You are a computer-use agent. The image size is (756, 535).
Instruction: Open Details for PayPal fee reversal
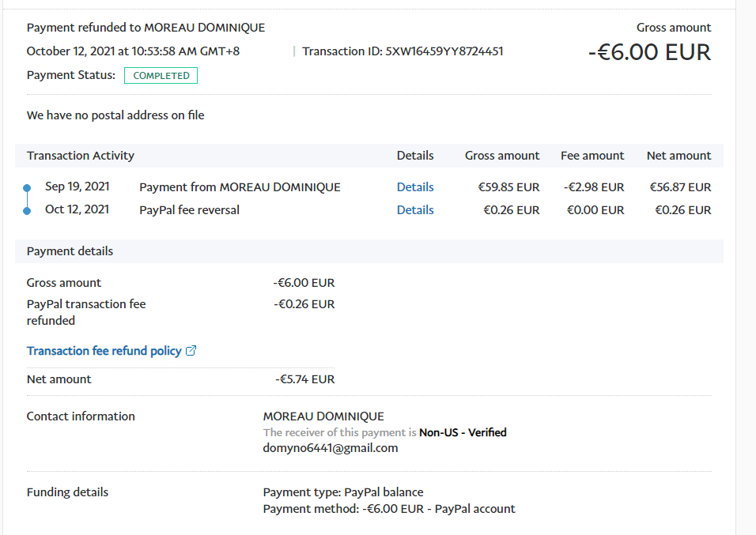(x=415, y=210)
